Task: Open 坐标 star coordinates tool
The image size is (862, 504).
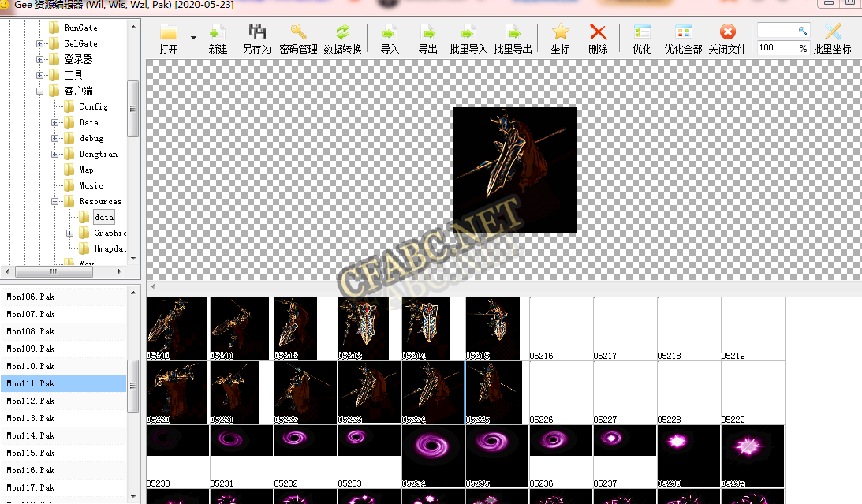Action: coord(560,39)
